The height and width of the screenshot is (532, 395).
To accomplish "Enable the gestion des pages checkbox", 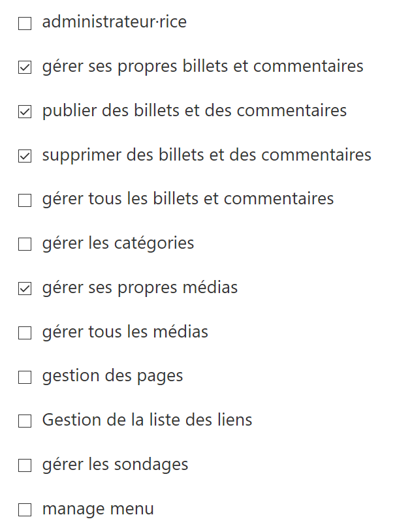I will click(25, 377).
